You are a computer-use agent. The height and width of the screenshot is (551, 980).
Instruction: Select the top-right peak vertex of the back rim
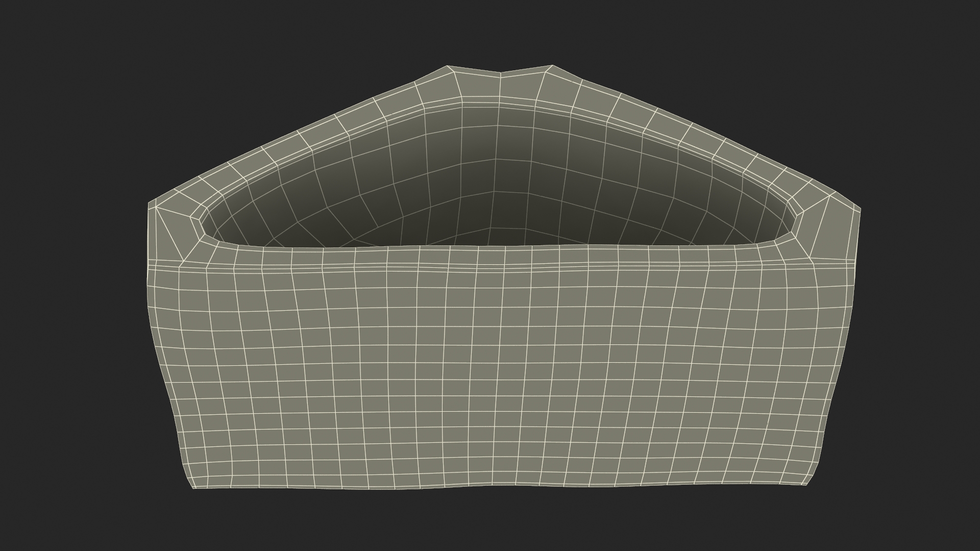coord(552,65)
